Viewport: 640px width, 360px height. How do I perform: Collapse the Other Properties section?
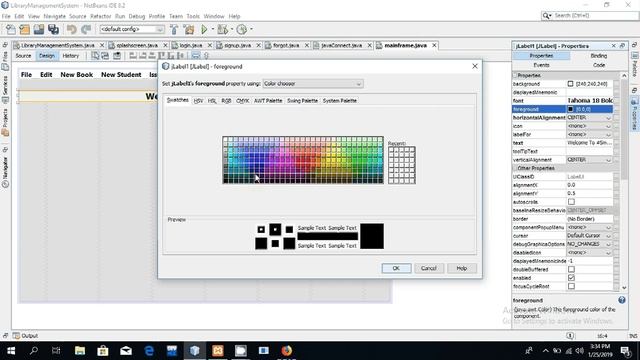click(515, 168)
